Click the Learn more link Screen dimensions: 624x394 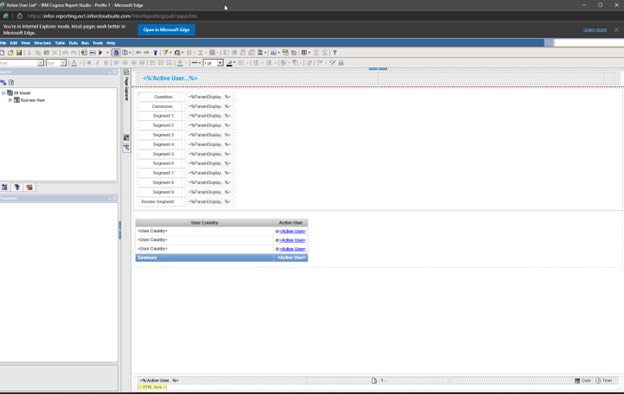tap(595, 30)
